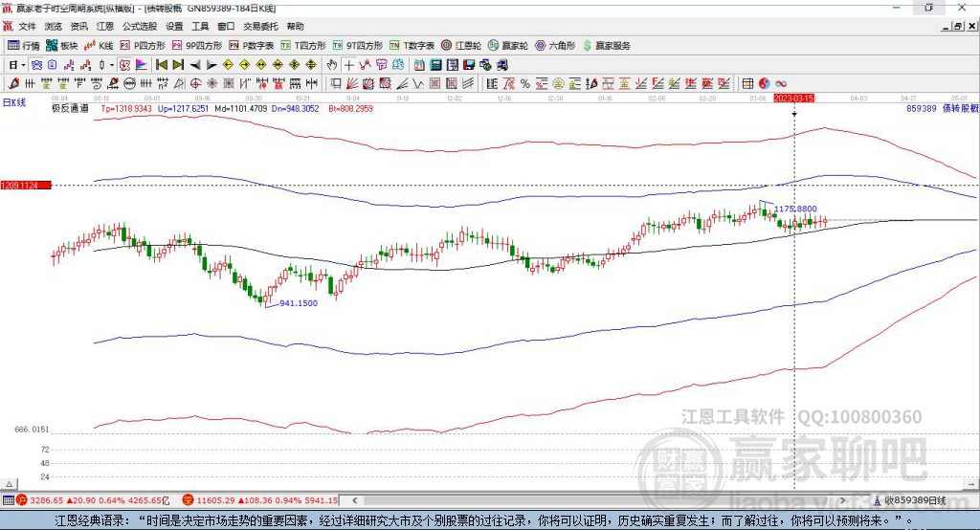The image size is (980, 530).
Task: Open the 行情 market quotes view
Action: coord(24,46)
